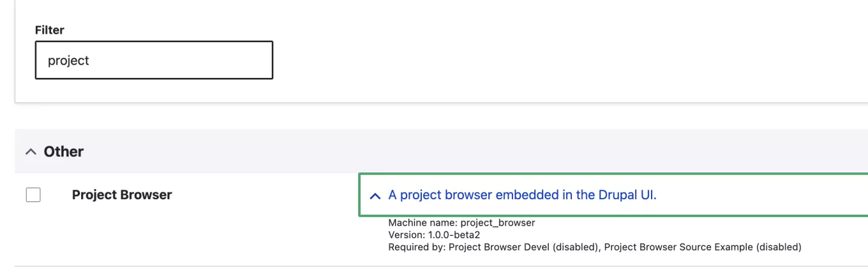Click the Filter field label
The height and width of the screenshot is (267, 868).
click(x=50, y=30)
